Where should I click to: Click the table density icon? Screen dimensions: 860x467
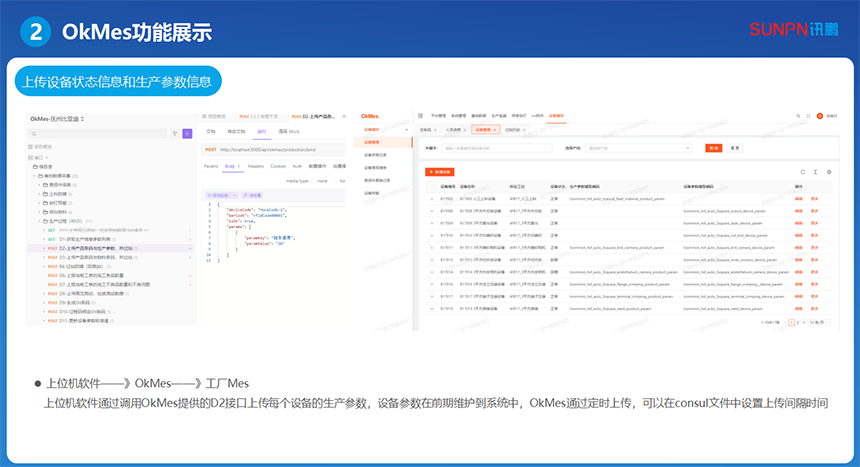click(x=816, y=172)
